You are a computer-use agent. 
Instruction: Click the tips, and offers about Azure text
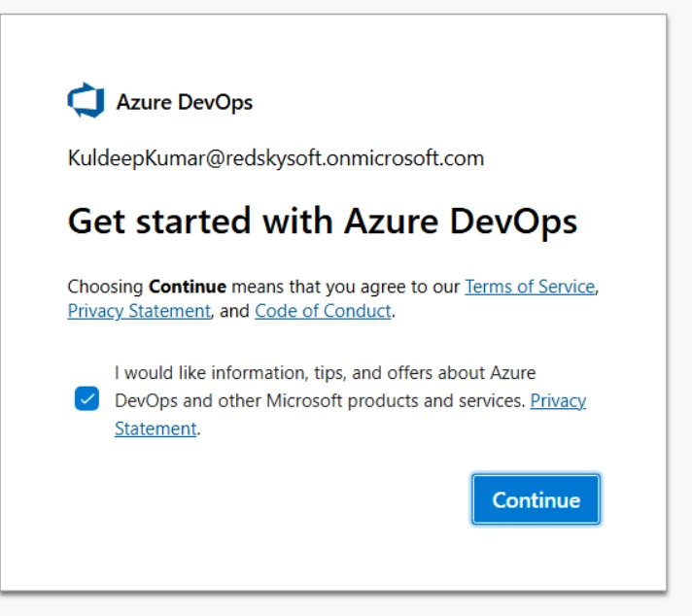click(x=425, y=373)
